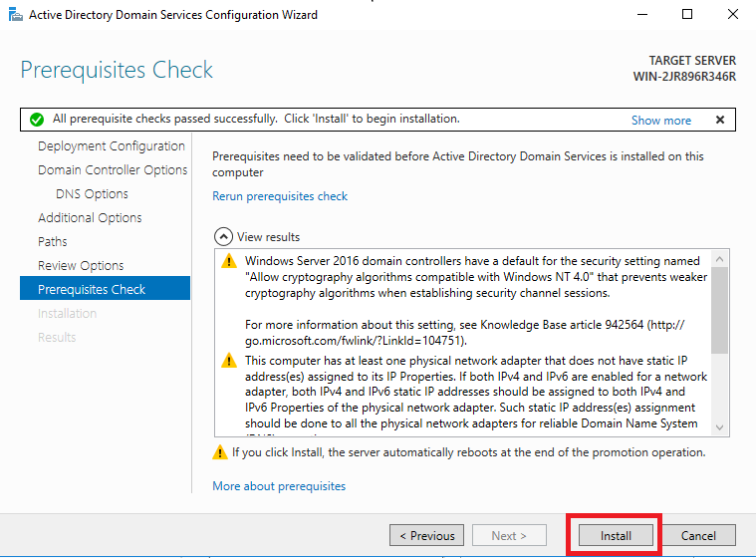Image resolution: width=756 pixels, height=558 pixels.
Task: Close the wizard window
Action: [x=733, y=14]
